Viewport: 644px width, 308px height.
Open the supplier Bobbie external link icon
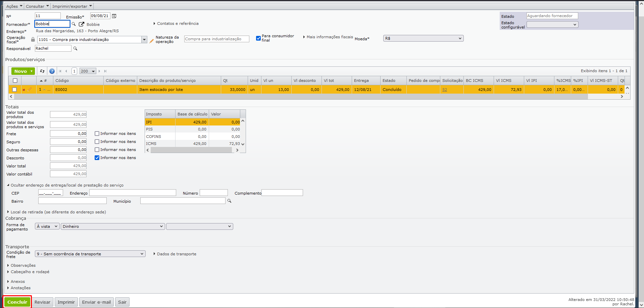[x=81, y=24]
